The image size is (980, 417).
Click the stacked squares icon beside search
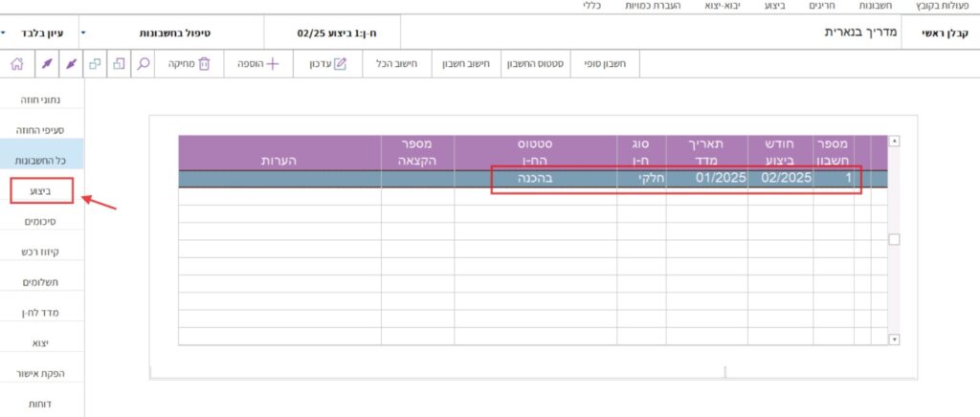point(119,64)
